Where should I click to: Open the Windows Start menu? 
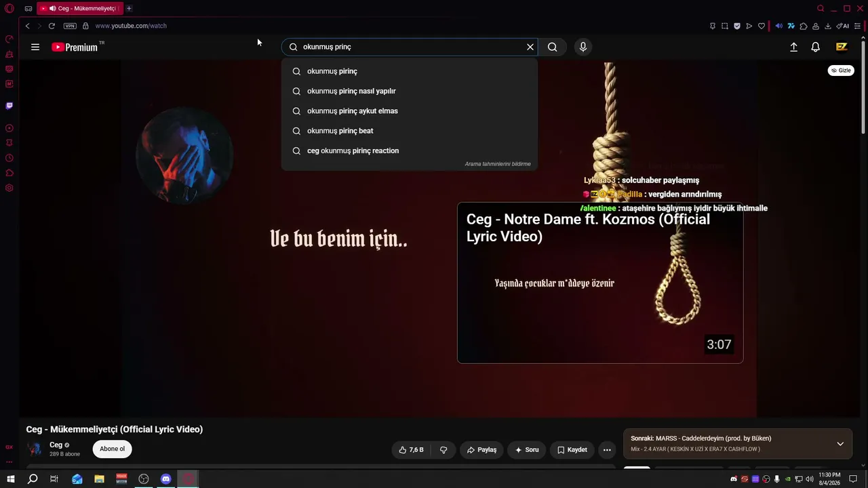click(x=11, y=479)
